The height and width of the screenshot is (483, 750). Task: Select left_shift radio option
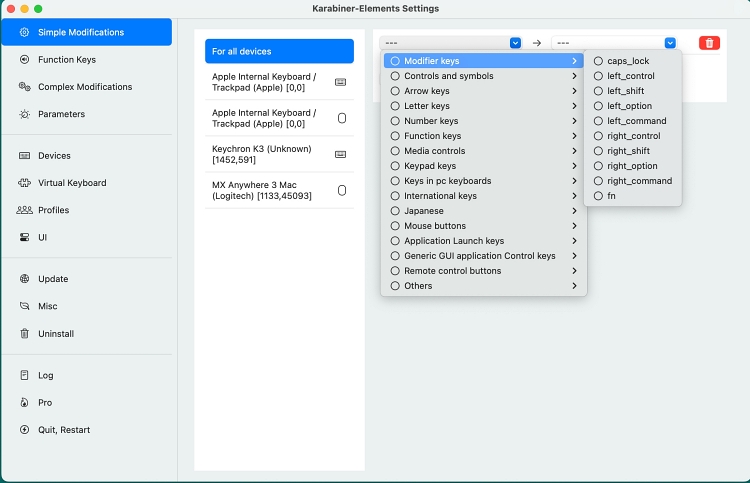point(598,91)
